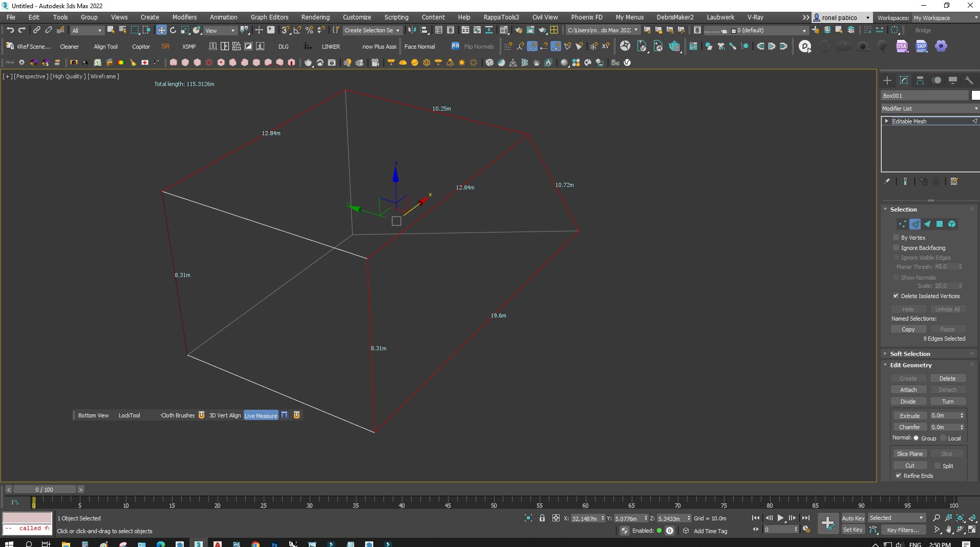Image resolution: width=980 pixels, height=547 pixels.
Task: Open the Mirror tool
Action: click(412, 30)
